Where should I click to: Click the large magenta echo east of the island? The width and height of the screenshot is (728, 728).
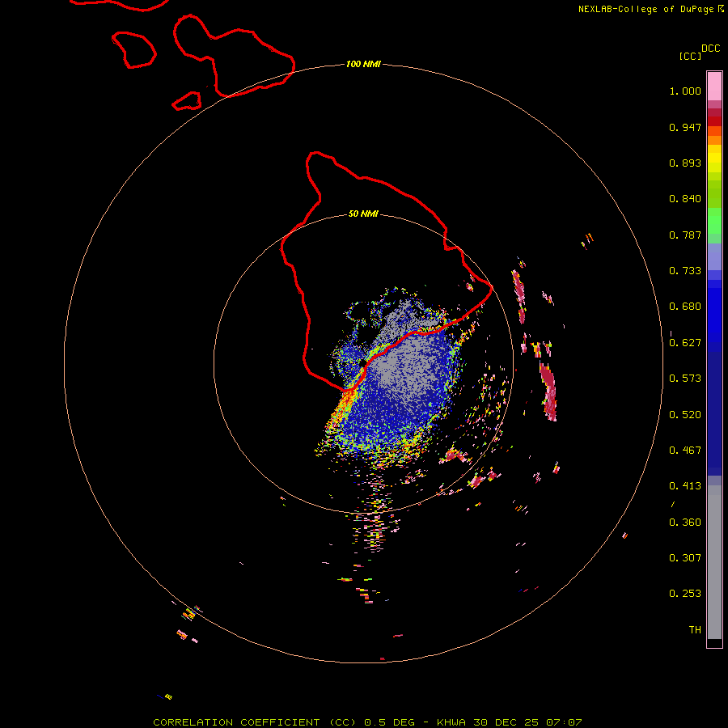(549, 392)
